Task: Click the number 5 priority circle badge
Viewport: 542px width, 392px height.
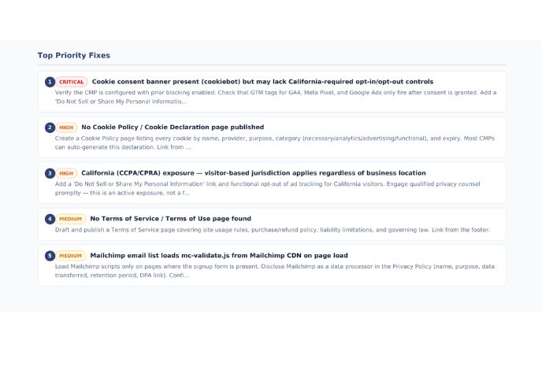Action: (x=50, y=256)
